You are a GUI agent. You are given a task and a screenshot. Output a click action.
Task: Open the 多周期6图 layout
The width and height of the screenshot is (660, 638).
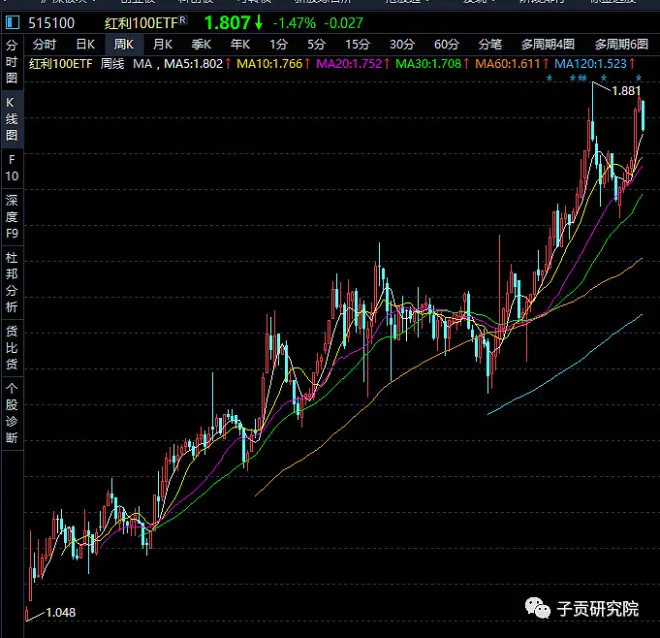pyautogui.click(x=621, y=45)
